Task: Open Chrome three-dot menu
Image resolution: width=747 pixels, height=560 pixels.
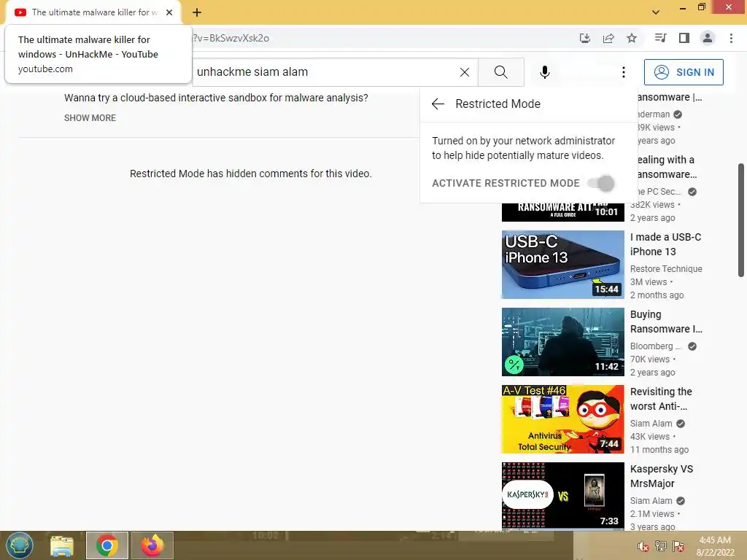Action: tap(731, 38)
